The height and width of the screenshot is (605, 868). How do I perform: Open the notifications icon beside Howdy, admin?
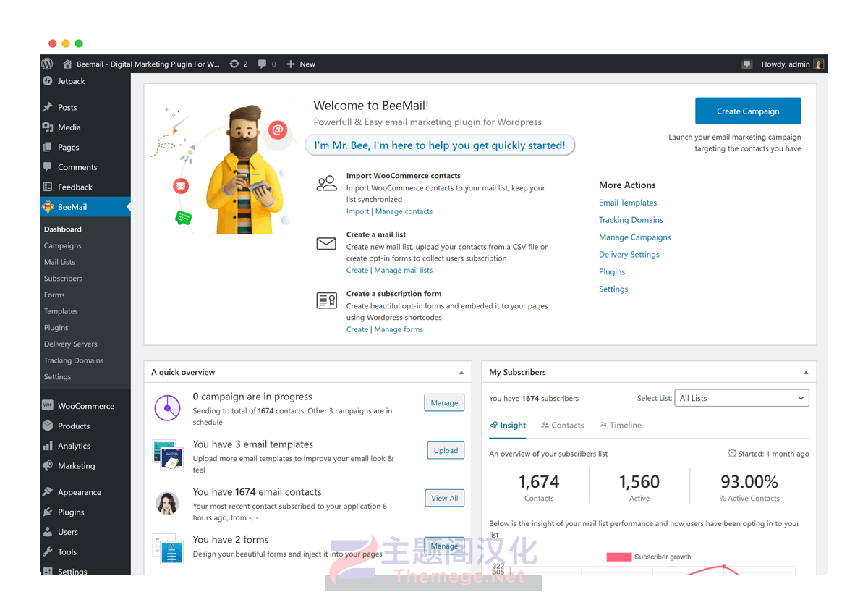tap(746, 64)
